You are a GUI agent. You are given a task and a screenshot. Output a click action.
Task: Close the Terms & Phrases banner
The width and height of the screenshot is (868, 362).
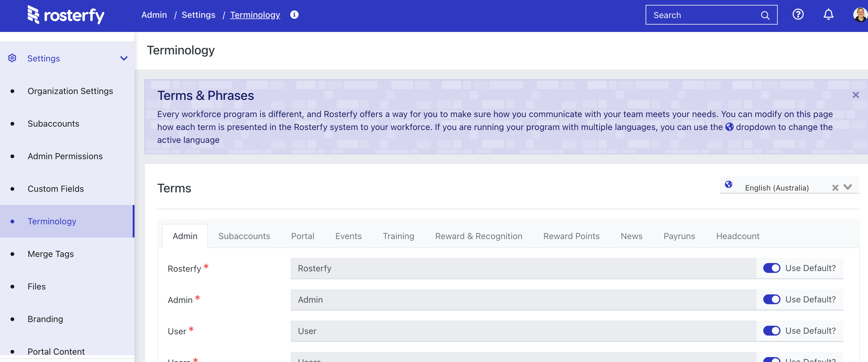(855, 95)
